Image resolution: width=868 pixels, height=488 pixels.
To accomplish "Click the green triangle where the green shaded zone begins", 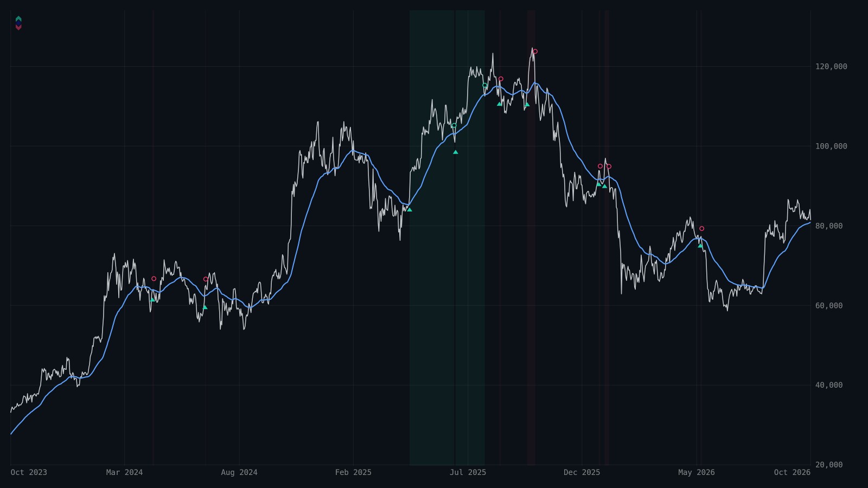I will [x=410, y=209].
